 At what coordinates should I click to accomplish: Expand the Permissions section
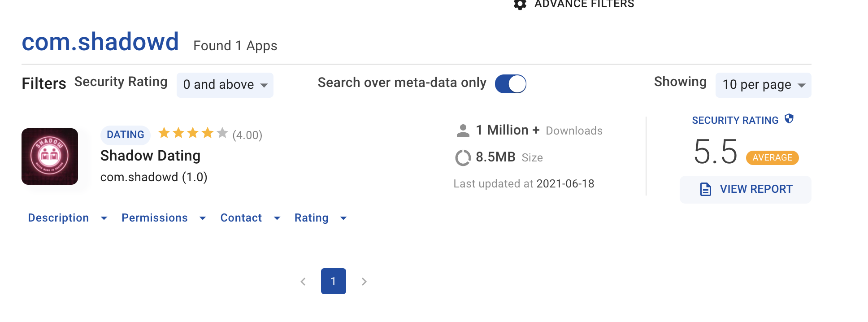164,218
